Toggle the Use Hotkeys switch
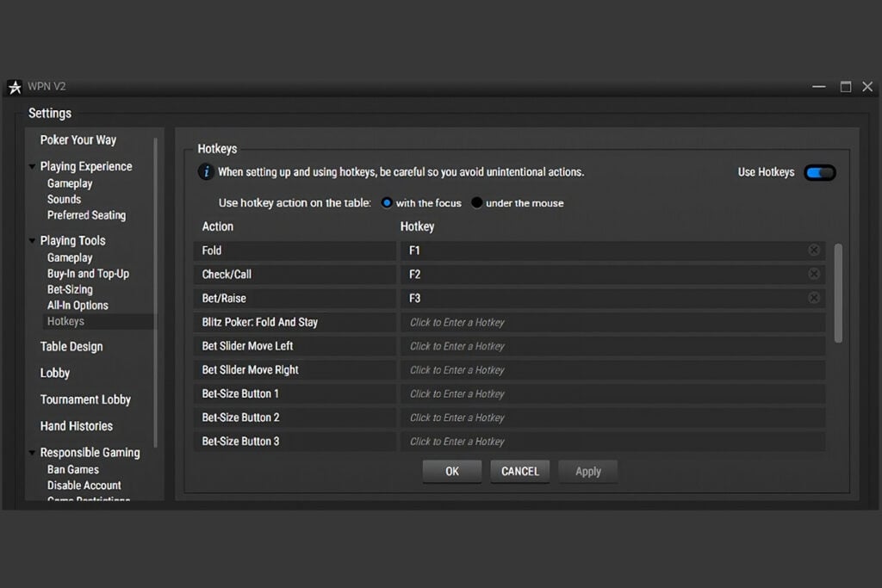The width and height of the screenshot is (882, 588). point(819,173)
